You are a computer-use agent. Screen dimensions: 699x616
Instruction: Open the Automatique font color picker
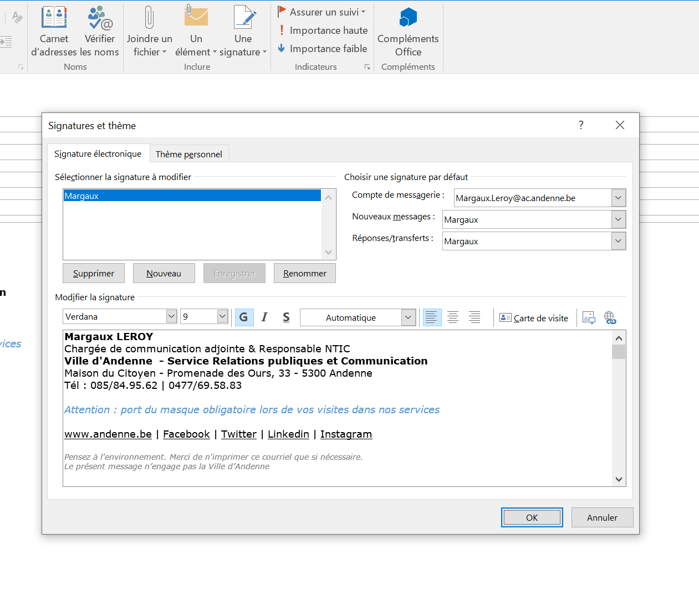coord(409,318)
